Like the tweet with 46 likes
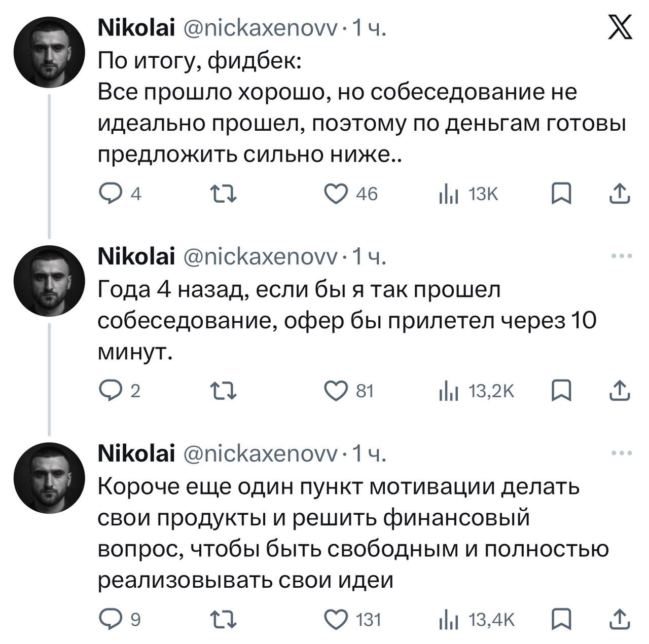The width and height of the screenshot is (649, 644). 336,194
